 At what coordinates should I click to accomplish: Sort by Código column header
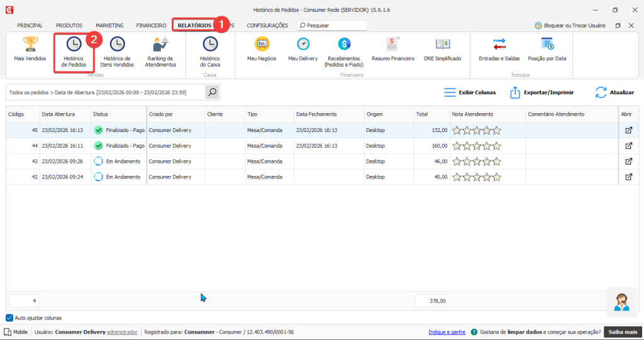23,114
